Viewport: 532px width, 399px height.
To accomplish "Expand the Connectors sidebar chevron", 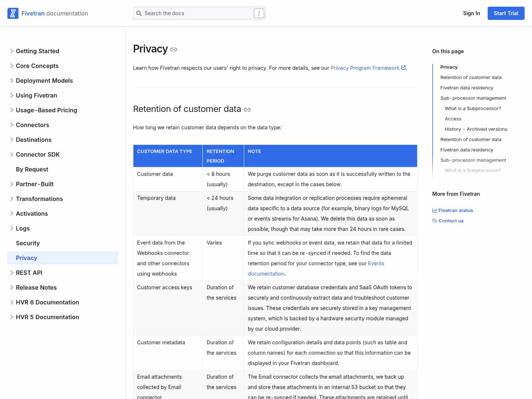I will point(11,125).
